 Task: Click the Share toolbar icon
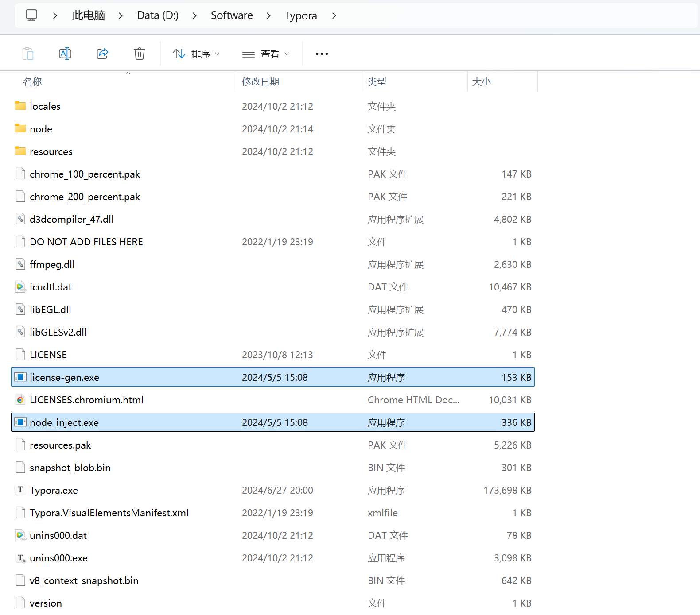click(102, 54)
